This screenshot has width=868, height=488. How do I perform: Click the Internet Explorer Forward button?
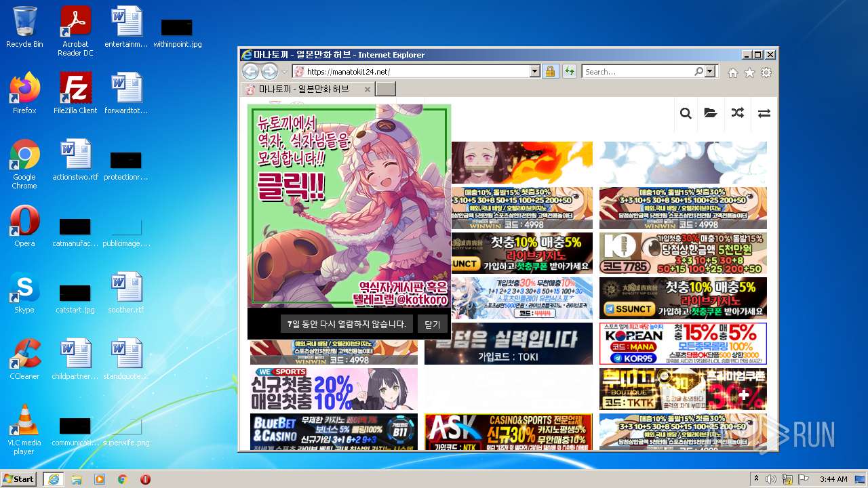coord(269,71)
